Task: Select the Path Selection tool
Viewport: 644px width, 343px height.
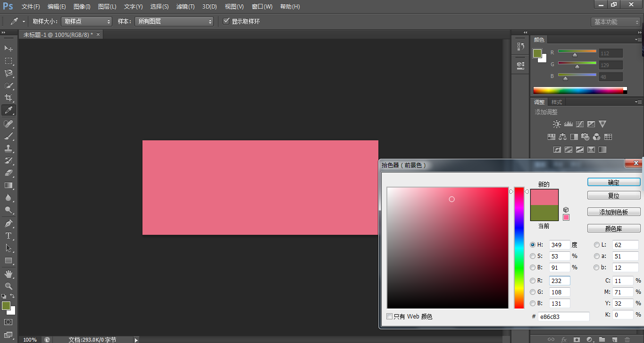Action: (8, 248)
